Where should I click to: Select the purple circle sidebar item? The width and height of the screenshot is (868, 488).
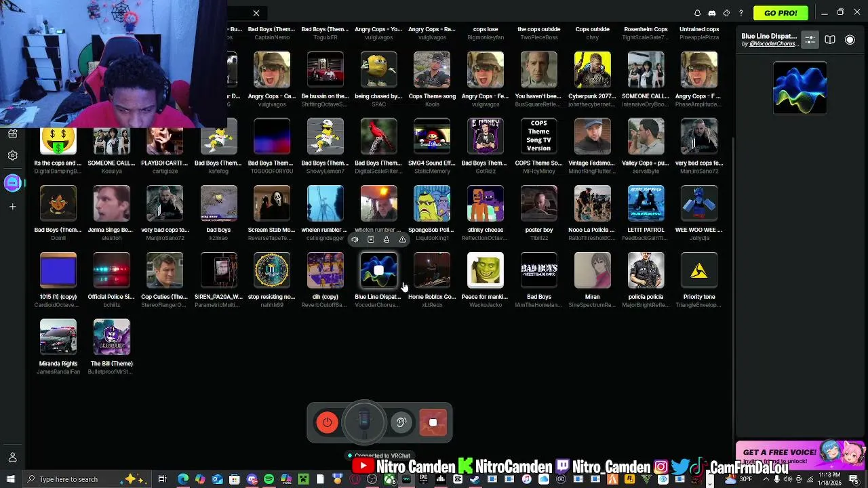pos(12,182)
